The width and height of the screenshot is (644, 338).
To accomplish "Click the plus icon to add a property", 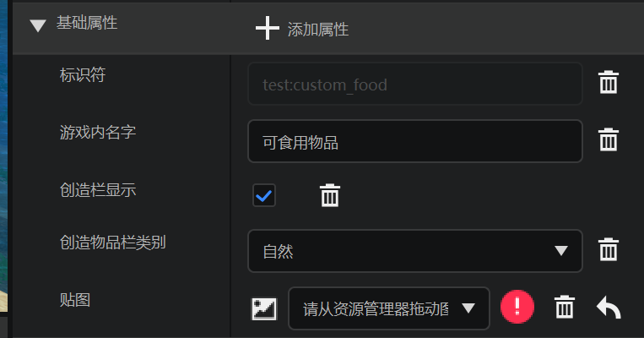I will point(268,29).
